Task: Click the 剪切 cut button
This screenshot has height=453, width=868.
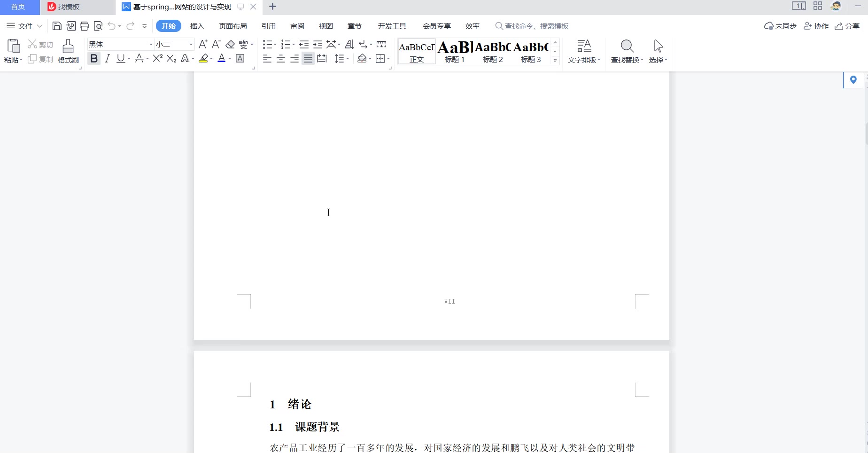Action: pos(40,44)
